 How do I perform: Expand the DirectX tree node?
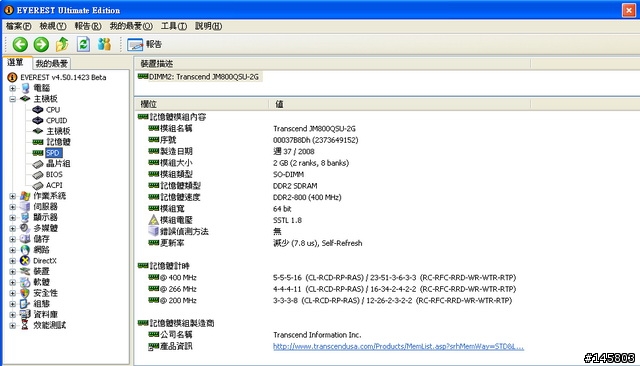coord(13,261)
